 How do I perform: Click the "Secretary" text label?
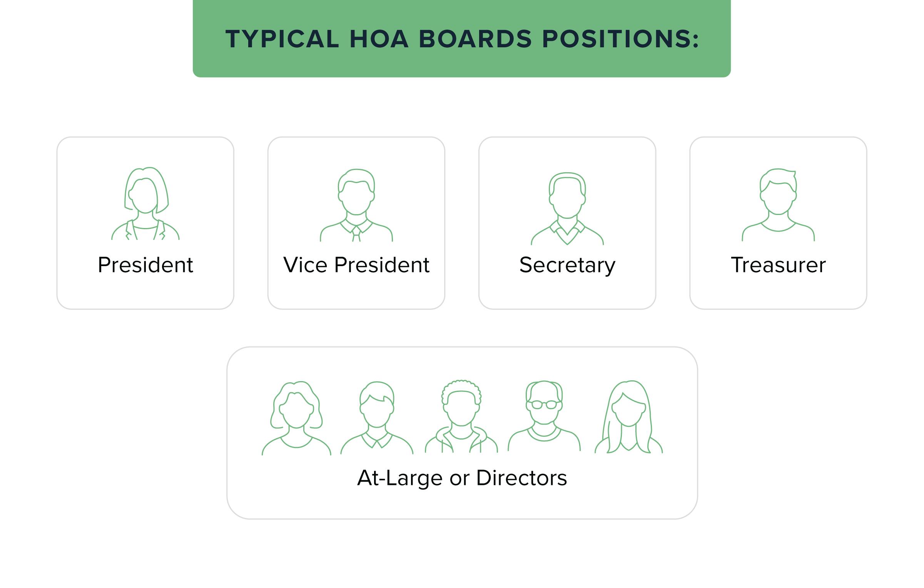pos(567,266)
